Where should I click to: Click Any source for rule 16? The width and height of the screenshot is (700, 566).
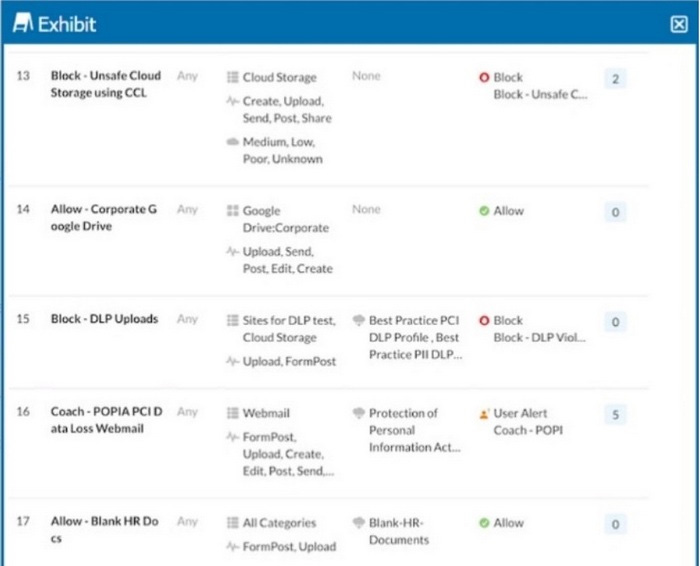(x=187, y=412)
